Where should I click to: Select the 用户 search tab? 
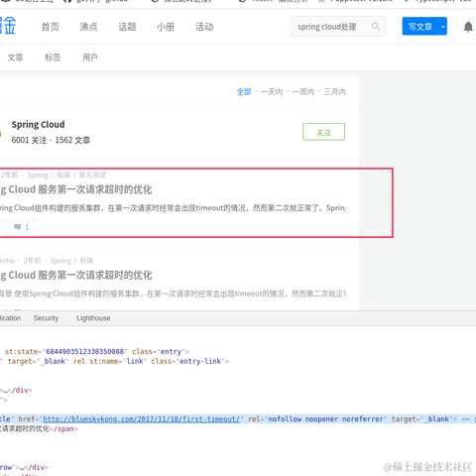[x=90, y=58]
